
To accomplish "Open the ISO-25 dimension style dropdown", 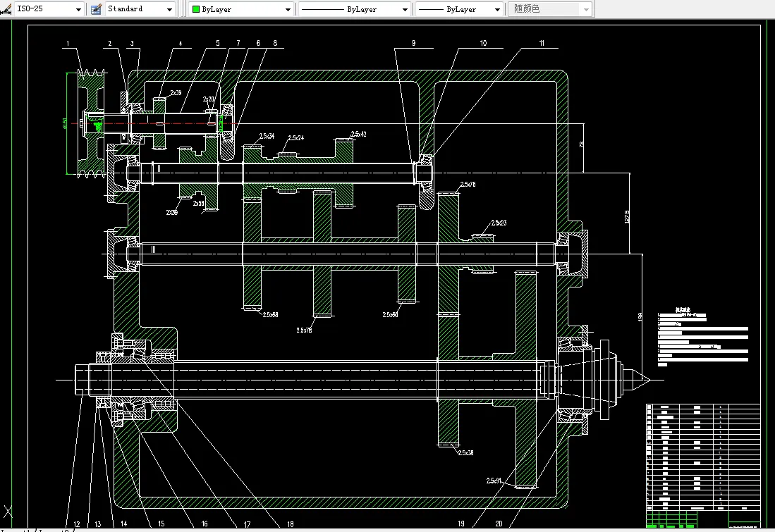I will tap(49, 9).
